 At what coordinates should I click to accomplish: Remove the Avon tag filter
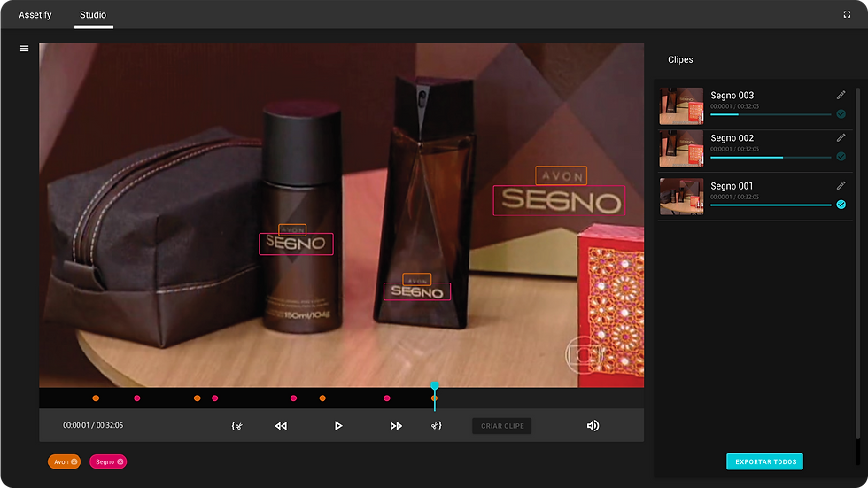[x=74, y=461]
